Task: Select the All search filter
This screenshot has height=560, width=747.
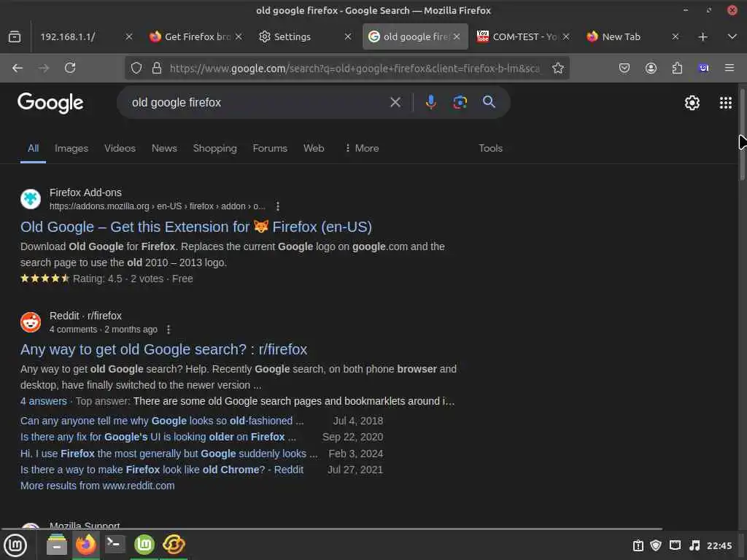Action: [33, 148]
